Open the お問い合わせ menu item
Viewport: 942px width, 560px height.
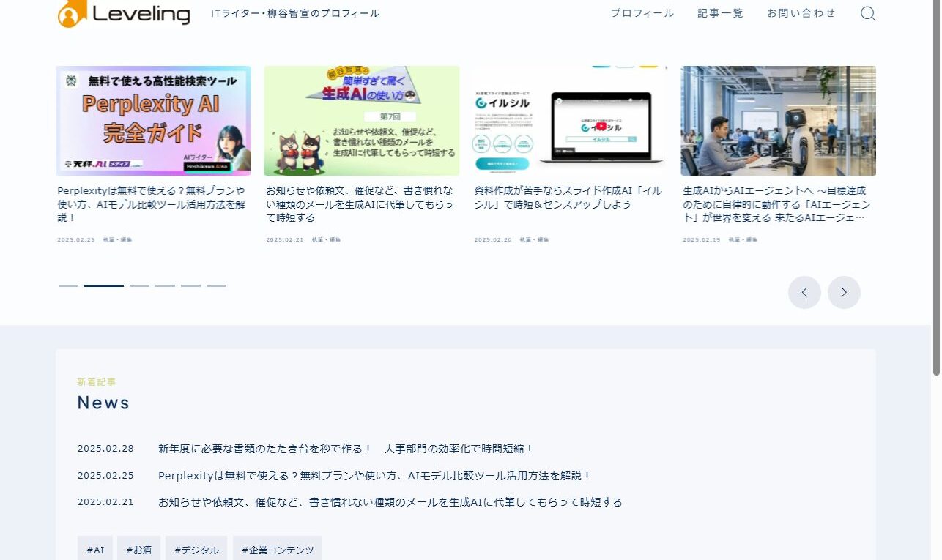click(801, 13)
